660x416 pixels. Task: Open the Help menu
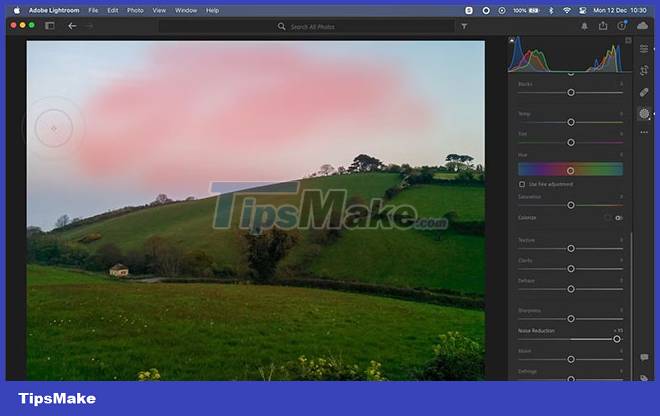(x=212, y=11)
